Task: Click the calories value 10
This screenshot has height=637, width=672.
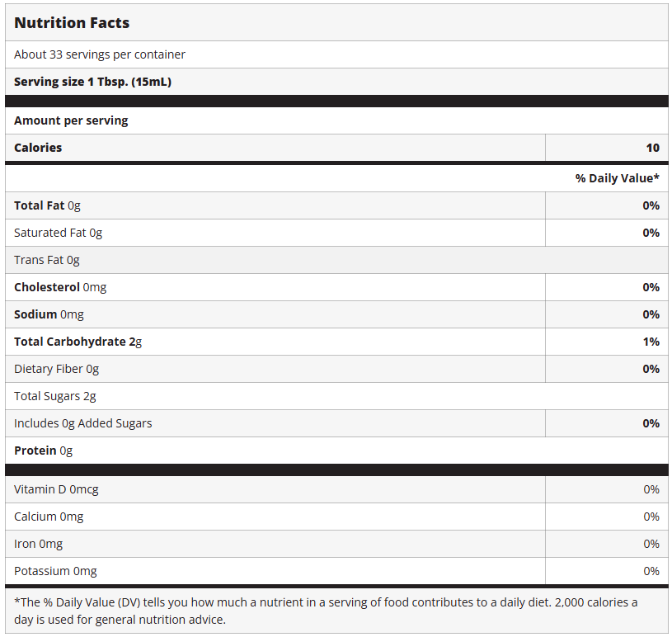Action: pyautogui.click(x=652, y=148)
